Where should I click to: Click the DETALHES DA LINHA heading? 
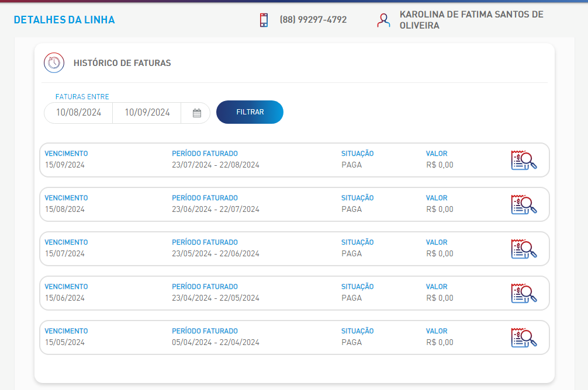tap(64, 20)
